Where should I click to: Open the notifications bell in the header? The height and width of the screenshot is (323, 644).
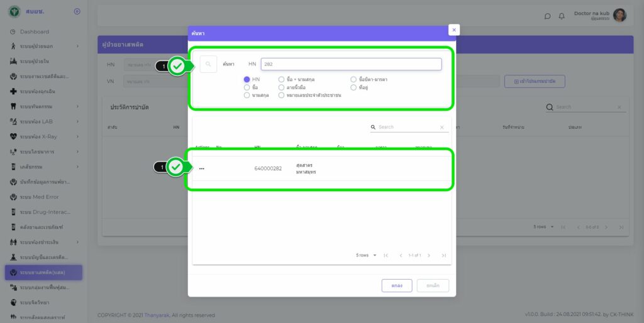coord(562,16)
